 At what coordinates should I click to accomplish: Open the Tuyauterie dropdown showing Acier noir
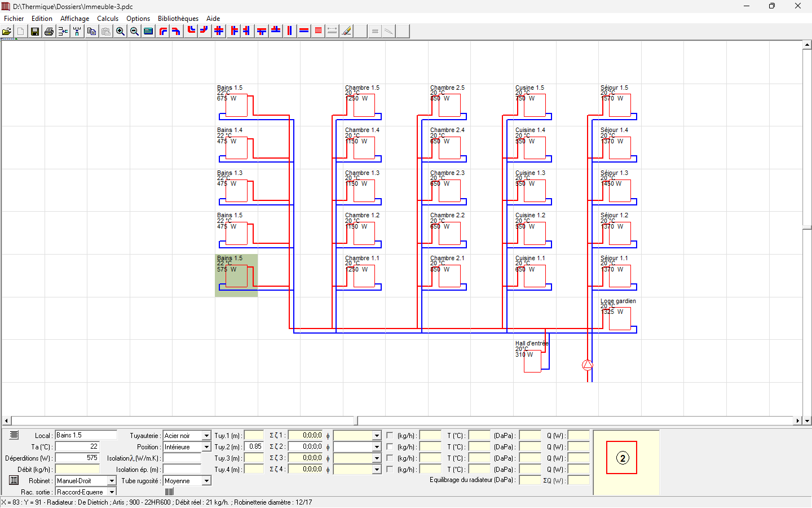click(x=206, y=436)
